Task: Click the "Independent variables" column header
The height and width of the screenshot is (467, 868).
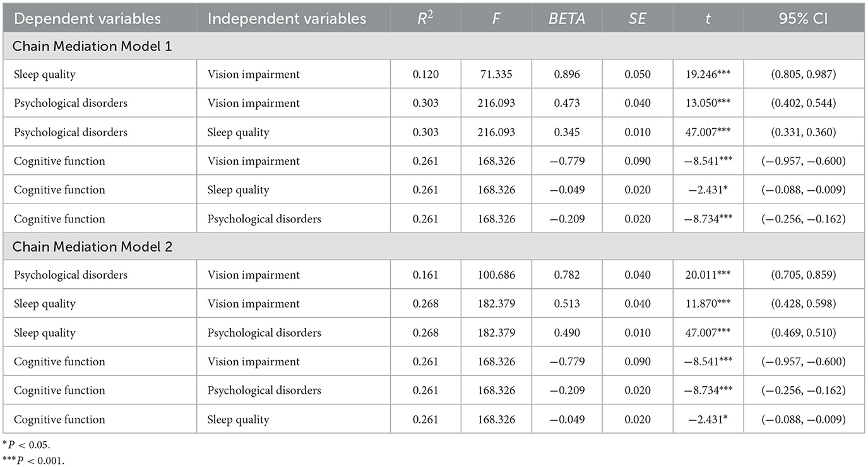Action: coord(287,18)
